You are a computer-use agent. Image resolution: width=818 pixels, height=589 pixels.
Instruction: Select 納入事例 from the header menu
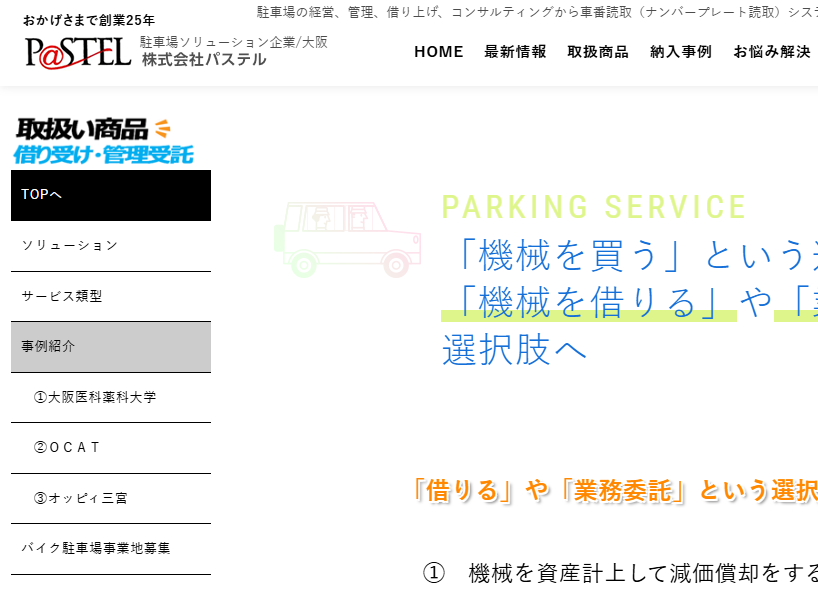click(x=681, y=52)
